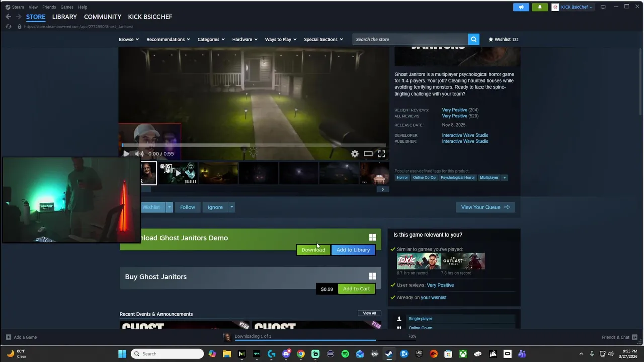
Task: Click Add to Cart for Ghost Janitors
Action: tap(356, 289)
